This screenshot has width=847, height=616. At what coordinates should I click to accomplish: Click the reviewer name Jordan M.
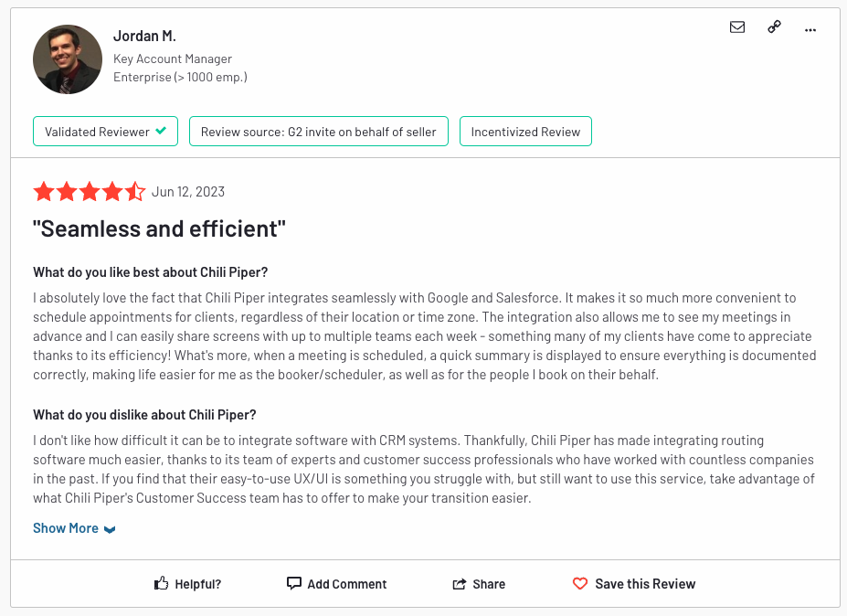pyautogui.click(x=144, y=37)
